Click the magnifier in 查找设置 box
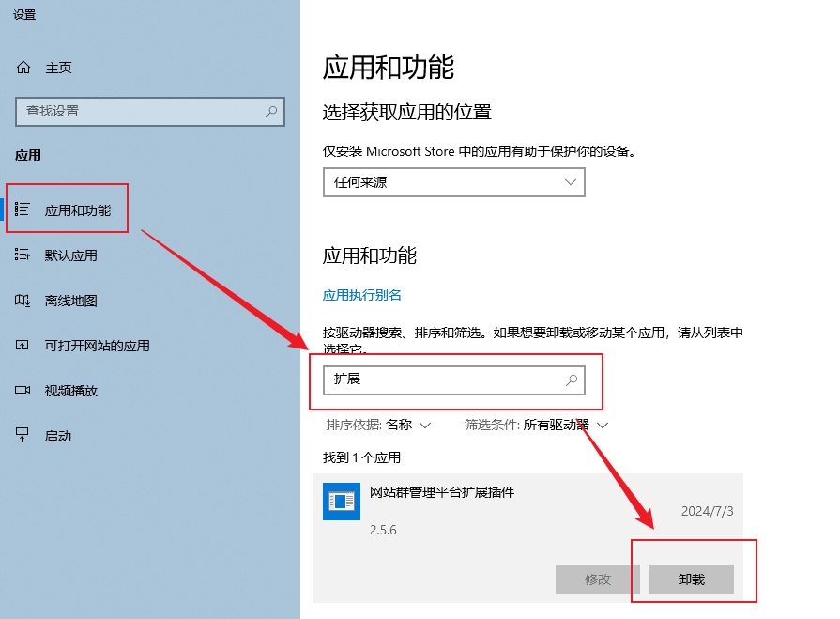 [271, 111]
